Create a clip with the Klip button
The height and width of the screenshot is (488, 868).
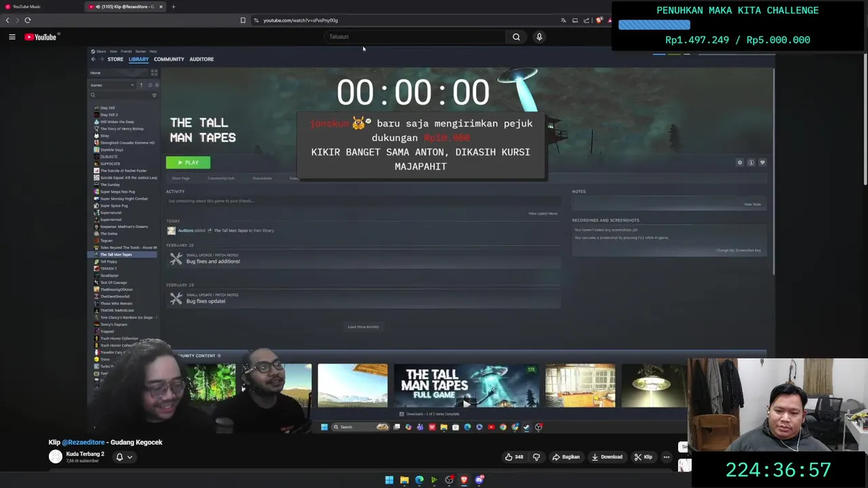643,457
